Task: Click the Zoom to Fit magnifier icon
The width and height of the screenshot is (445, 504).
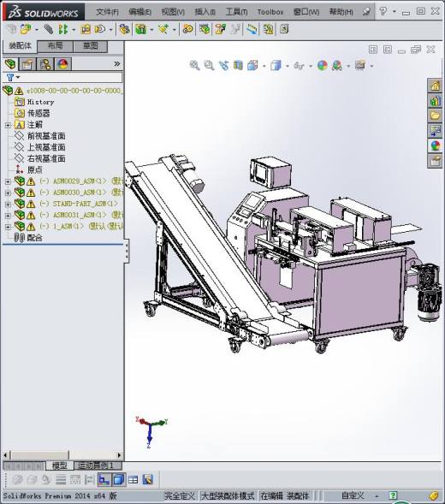Action: point(194,66)
